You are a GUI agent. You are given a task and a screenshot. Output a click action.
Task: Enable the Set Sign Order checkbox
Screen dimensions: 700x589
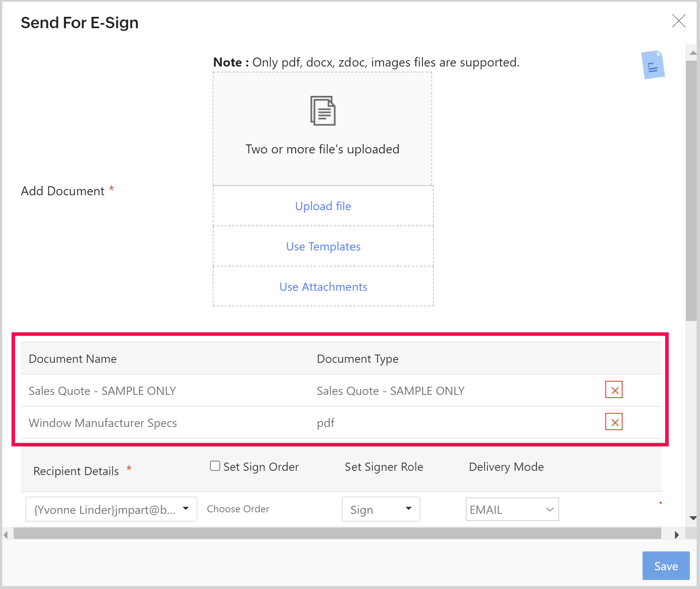point(215,466)
